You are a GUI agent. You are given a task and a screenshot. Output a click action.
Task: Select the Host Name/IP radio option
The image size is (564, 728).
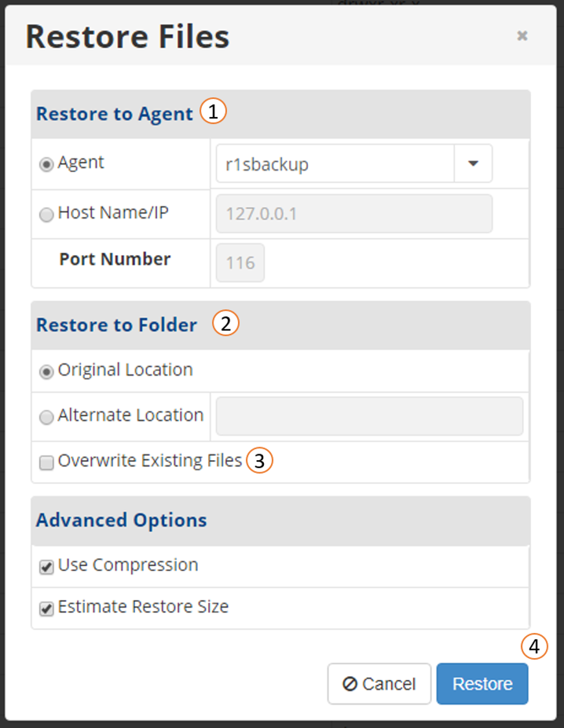coord(47,214)
